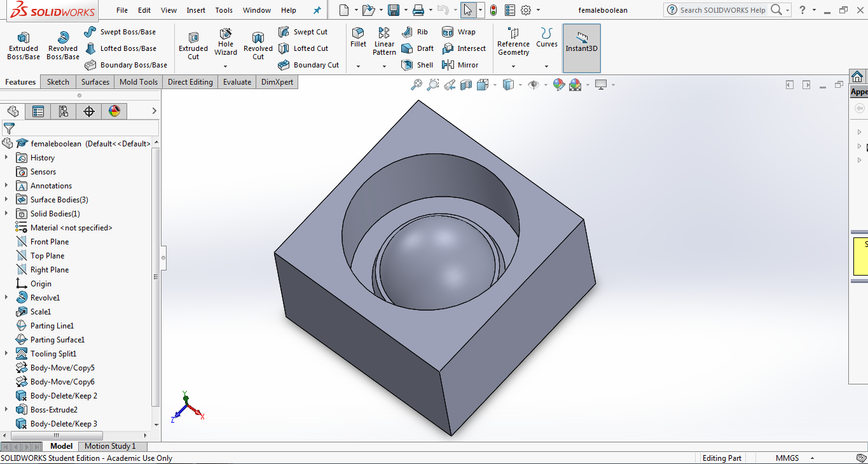The height and width of the screenshot is (464, 868).
Task: Open the Fillet dropdown arrow
Action: 358,66
